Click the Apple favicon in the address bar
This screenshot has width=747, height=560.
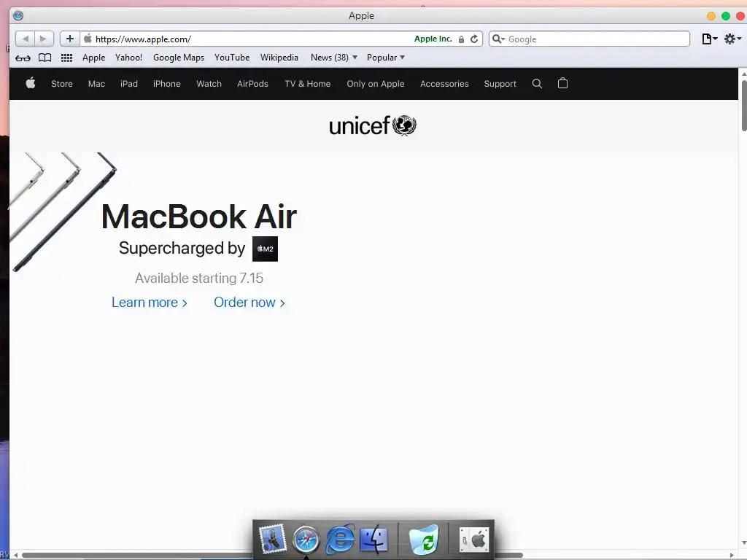(x=88, y=39)
